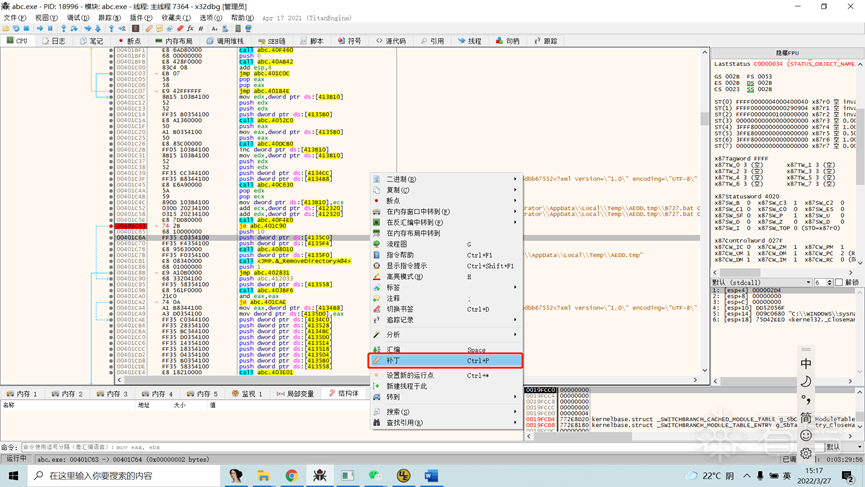
Task: Select 高亮模式 in context menu
Action: pyautogui.click(x=446, y=276)
